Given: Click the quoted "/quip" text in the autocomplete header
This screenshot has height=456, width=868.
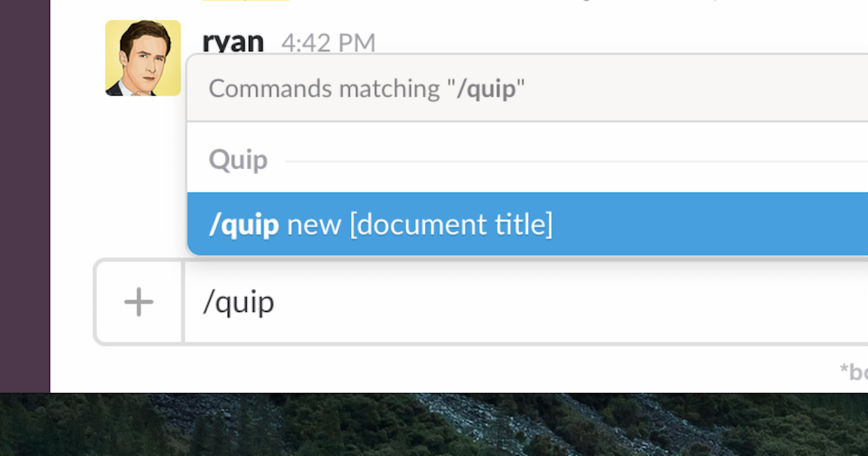Looking at the screenshot, I should (485, 89).
